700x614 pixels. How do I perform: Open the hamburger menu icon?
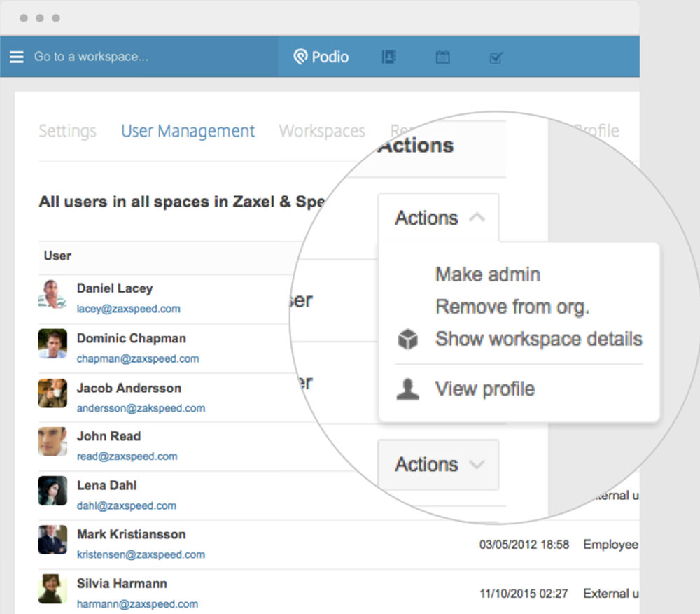[x=17, y=57]
